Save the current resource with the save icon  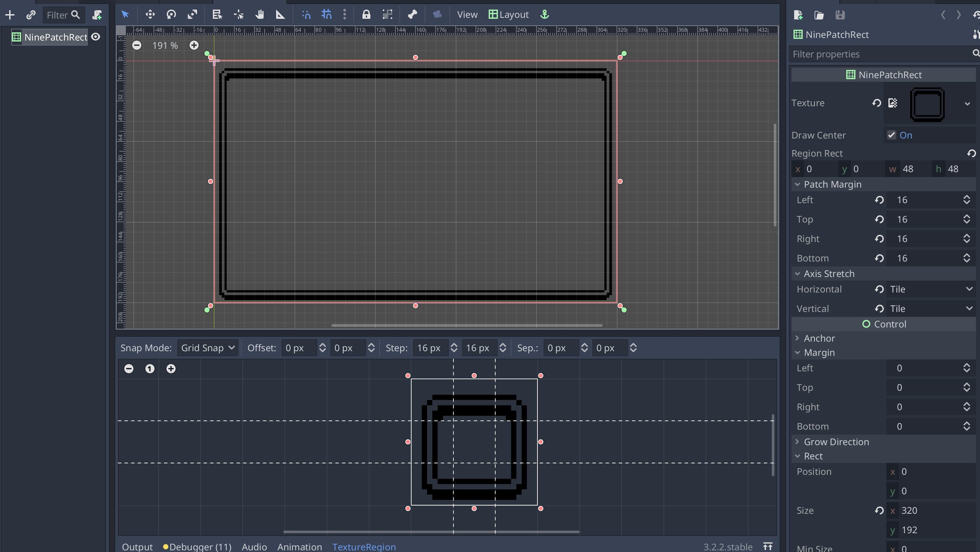(841, 15)
